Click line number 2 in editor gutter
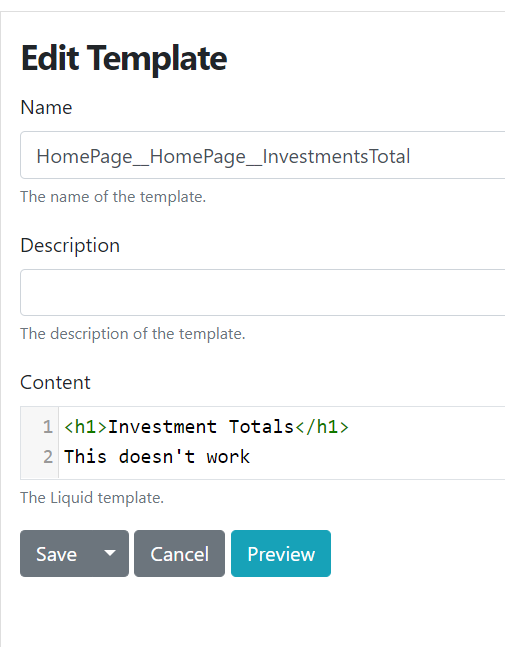505x647 pixels. [x=48, y=457]
